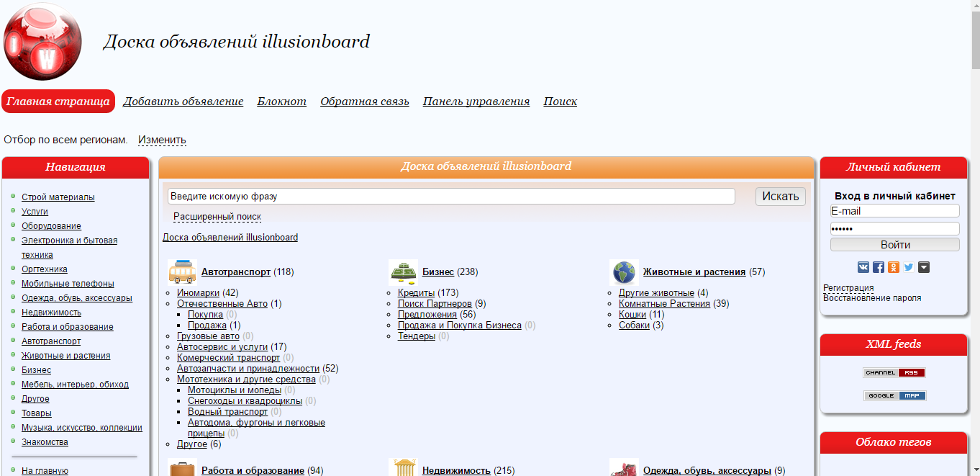Image resolution: width=980 pixels, height=476 pixels.
Task: Open Регистрация link
Action: coord(848,287)
